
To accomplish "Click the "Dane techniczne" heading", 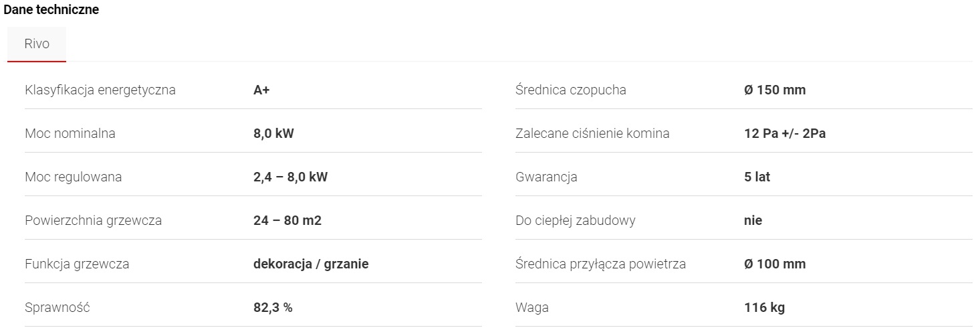I will (x=51, y=10).
